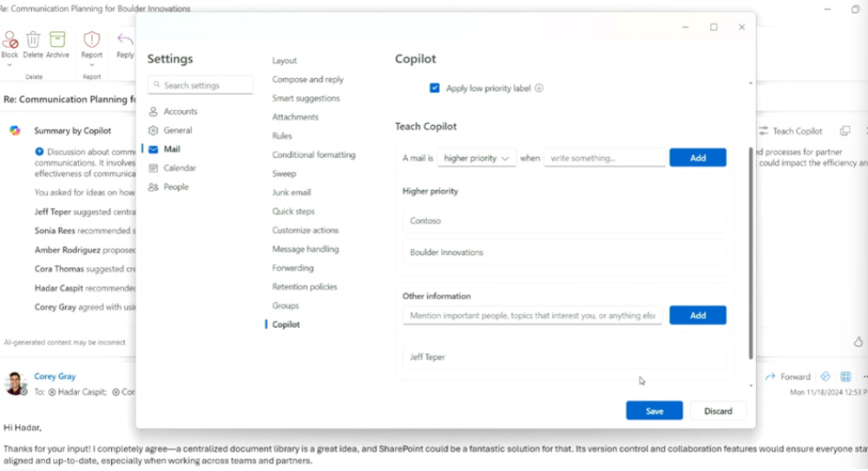Image resolution: width=868 pixels, height=471 pixels.
Task: Click Jeff Teper in the Copilot summary
Action: (x=53, y=212)
